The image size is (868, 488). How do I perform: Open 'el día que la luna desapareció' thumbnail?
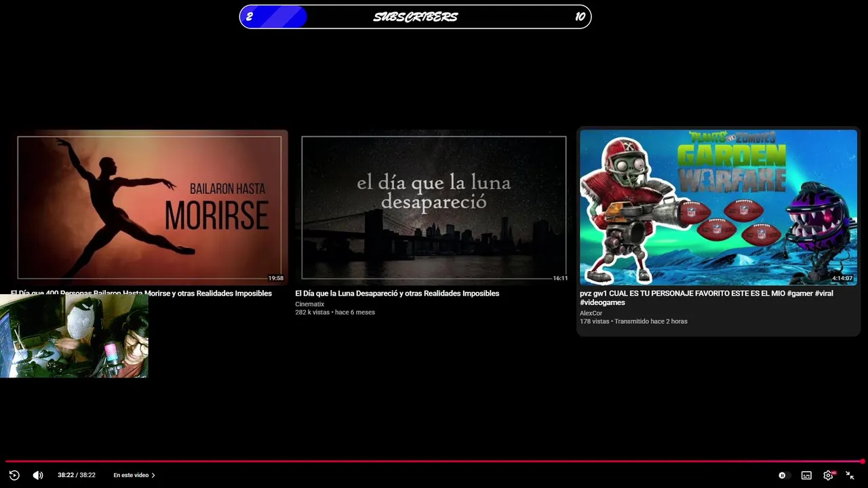pos(433,207)
